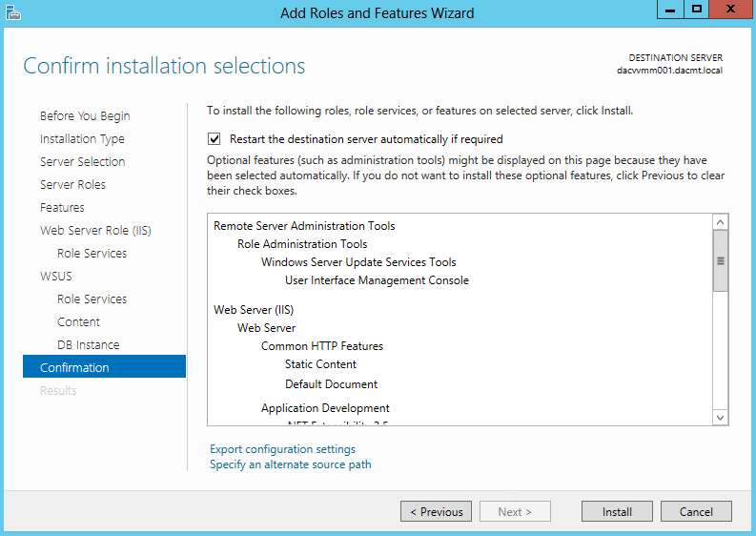The image size is (756, 536).
Task: Minimize the wizard window
Action: (670, 10)
